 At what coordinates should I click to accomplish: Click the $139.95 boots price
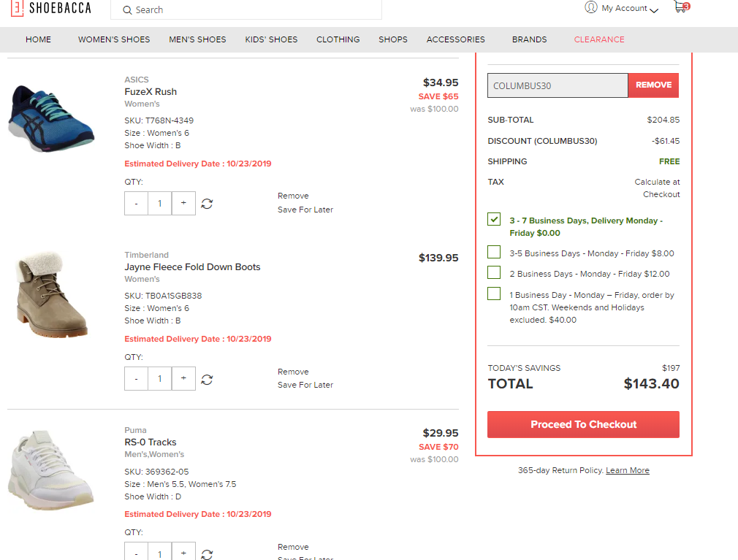(x=438, y=258)
